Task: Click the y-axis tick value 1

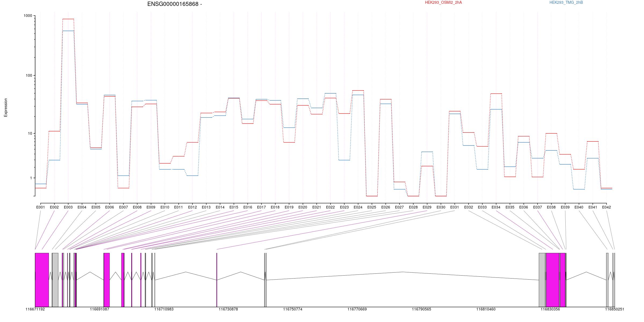Action: click(31, 178)
